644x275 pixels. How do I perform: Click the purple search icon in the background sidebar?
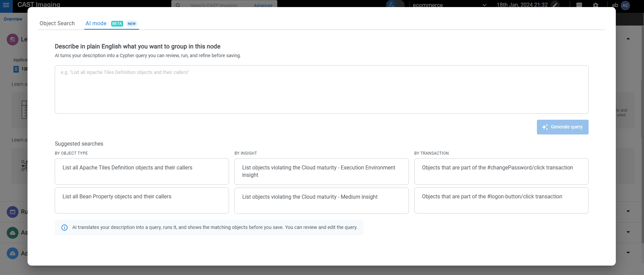tap(12, 39)
